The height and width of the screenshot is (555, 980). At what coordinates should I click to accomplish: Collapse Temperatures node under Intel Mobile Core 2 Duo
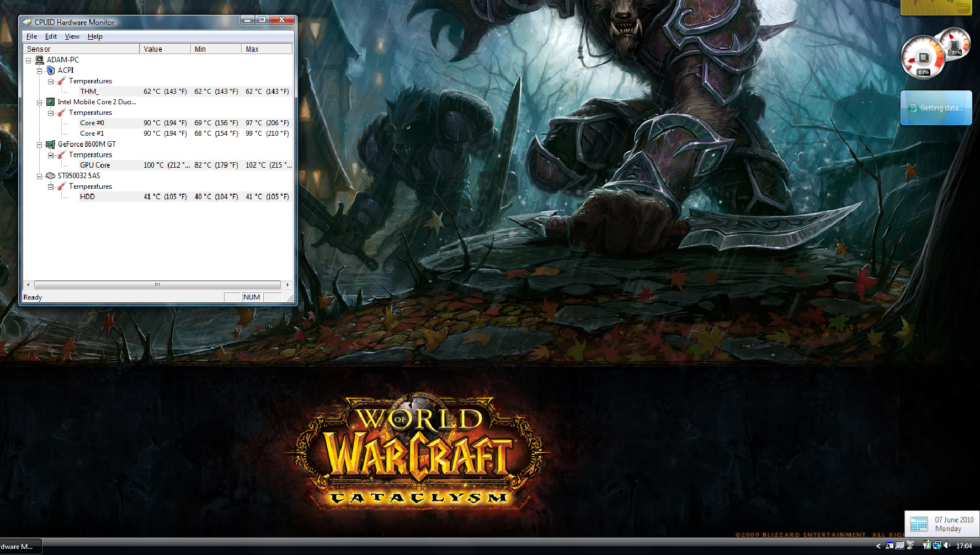coord(50,113)
